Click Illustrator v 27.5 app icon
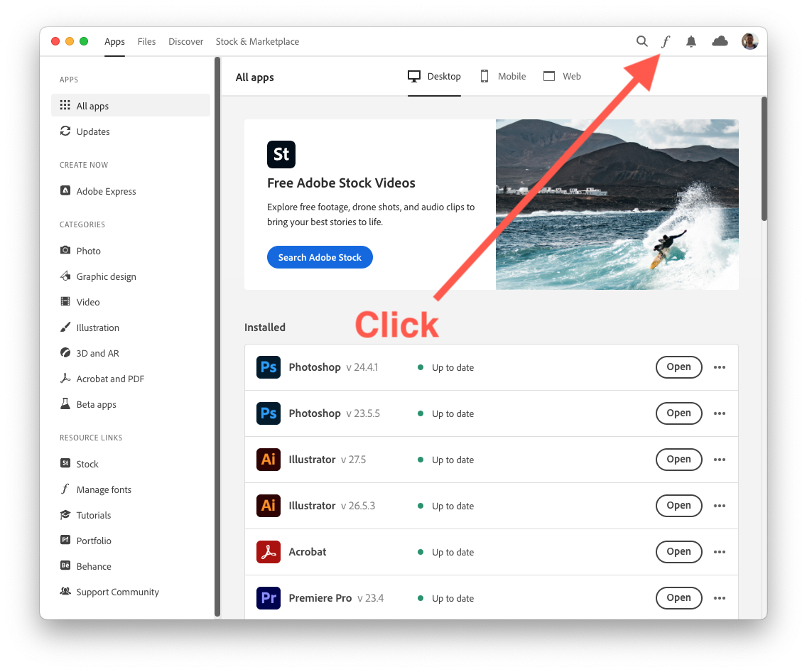This screenshot has width=807, height=672. [x=269, y=460]
